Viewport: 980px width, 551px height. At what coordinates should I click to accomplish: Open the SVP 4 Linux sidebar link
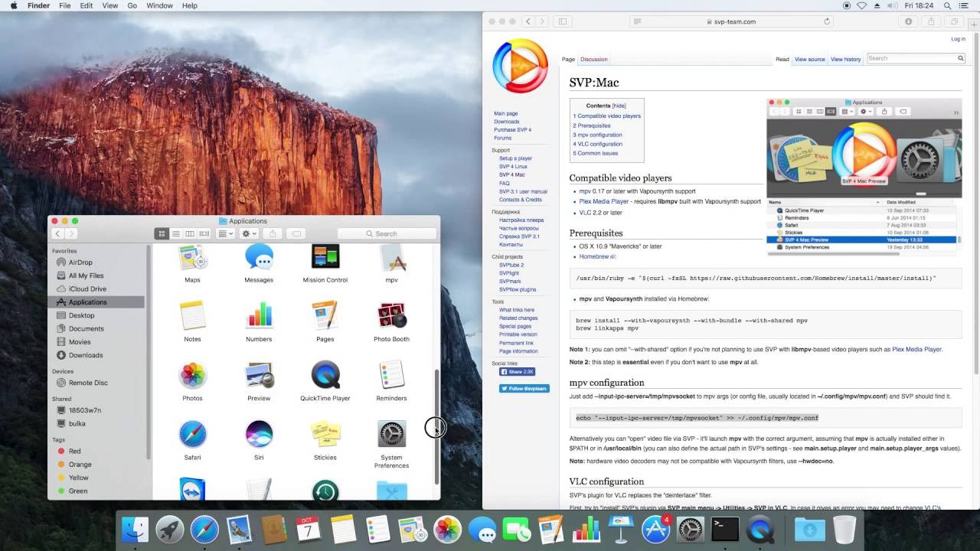point(513,166)
